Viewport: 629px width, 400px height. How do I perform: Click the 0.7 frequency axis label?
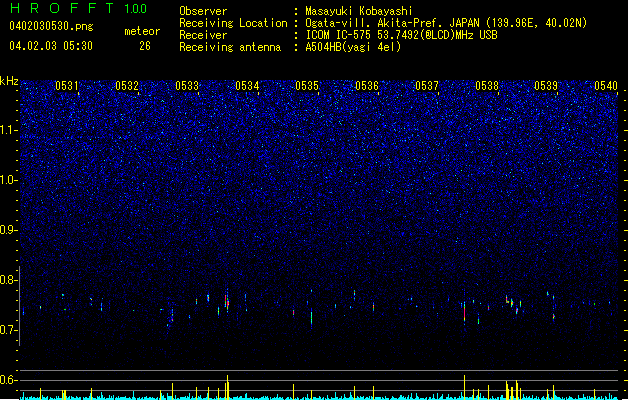tap(9, 330)
